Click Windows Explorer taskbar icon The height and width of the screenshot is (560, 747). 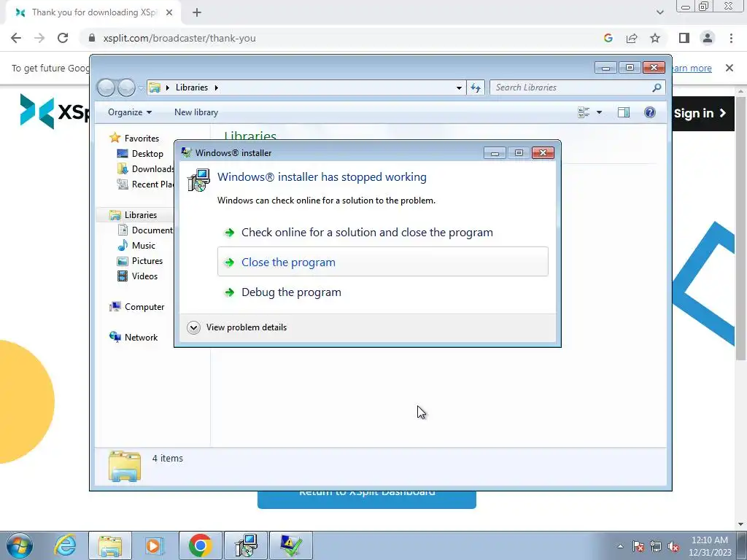[110, 545]
